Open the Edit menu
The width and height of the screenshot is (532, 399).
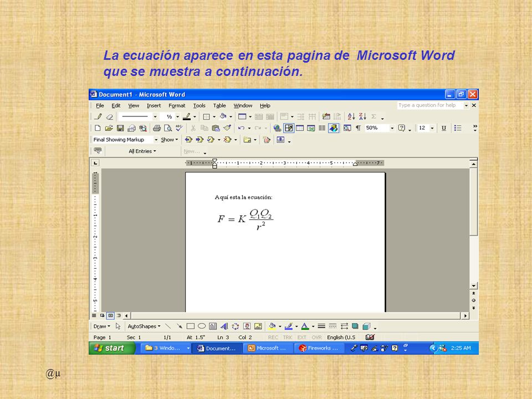pos(116,105)
